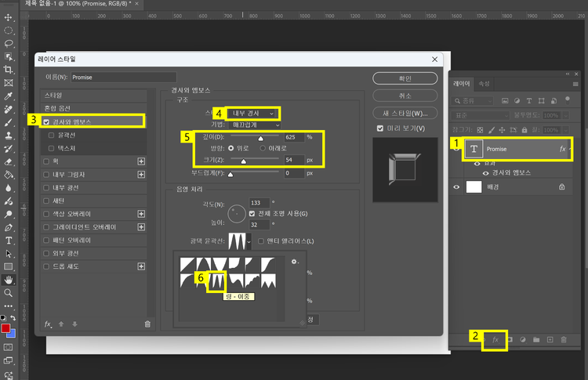Select the Zoom tool
588x380 pixels.
click(x=9, y=293)
